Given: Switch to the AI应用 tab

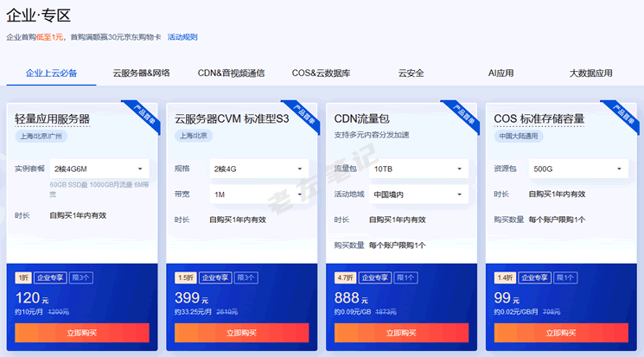Looking at the screenshot, I should pyautogui.click(x=501, y=73).
